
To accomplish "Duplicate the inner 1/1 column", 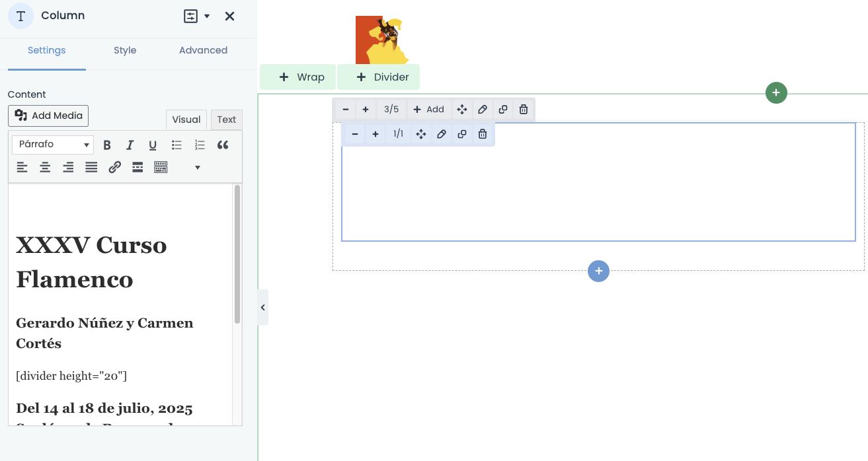I will click(x=462, y=135).
